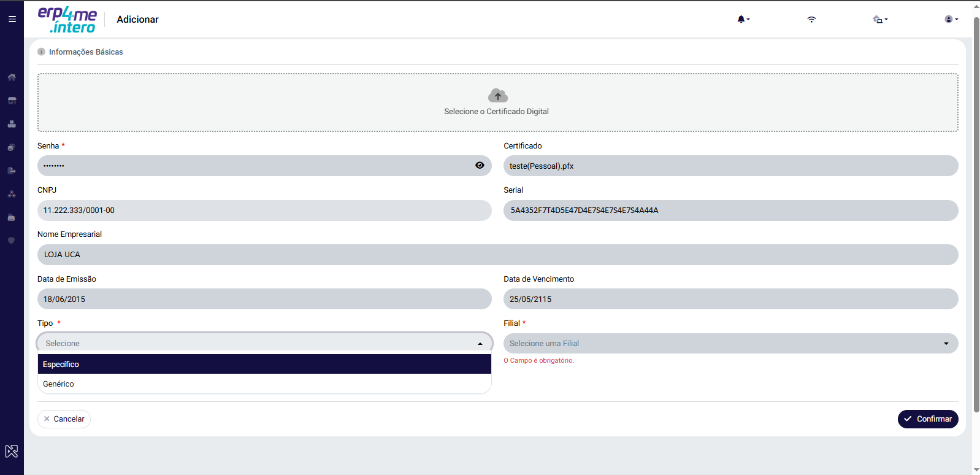Viewport: 980px width, 475px height.
Task: Select the Específico option
Action: pyautogui.click(x=264, y=364)
